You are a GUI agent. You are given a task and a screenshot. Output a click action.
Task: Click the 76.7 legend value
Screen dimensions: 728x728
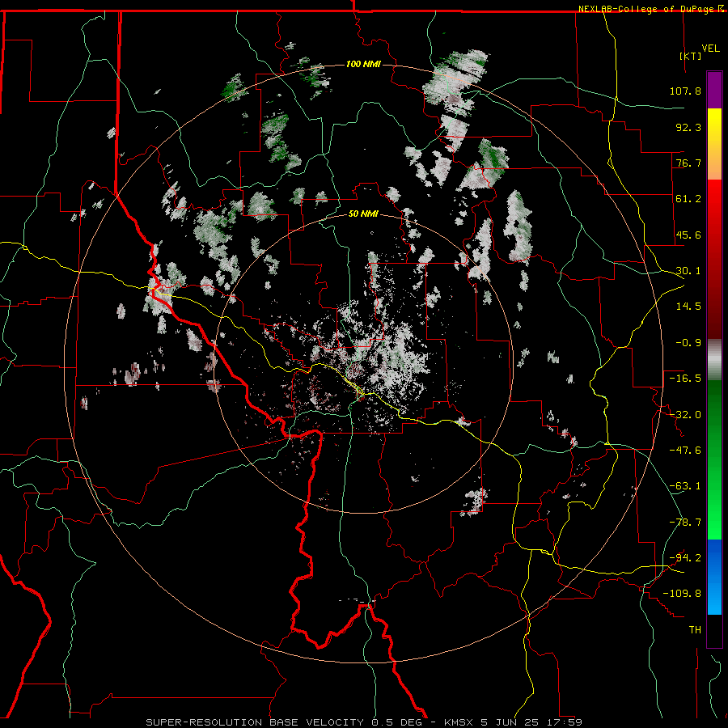(x=688, y=163)
